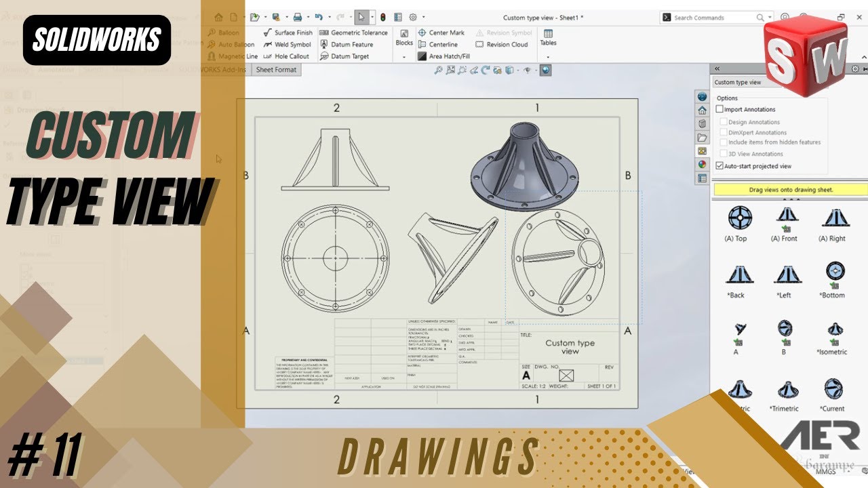The width and height of the screenshot is (868, 488).
Task: Click the Open document icon
Action: click(x=255, y=17)
